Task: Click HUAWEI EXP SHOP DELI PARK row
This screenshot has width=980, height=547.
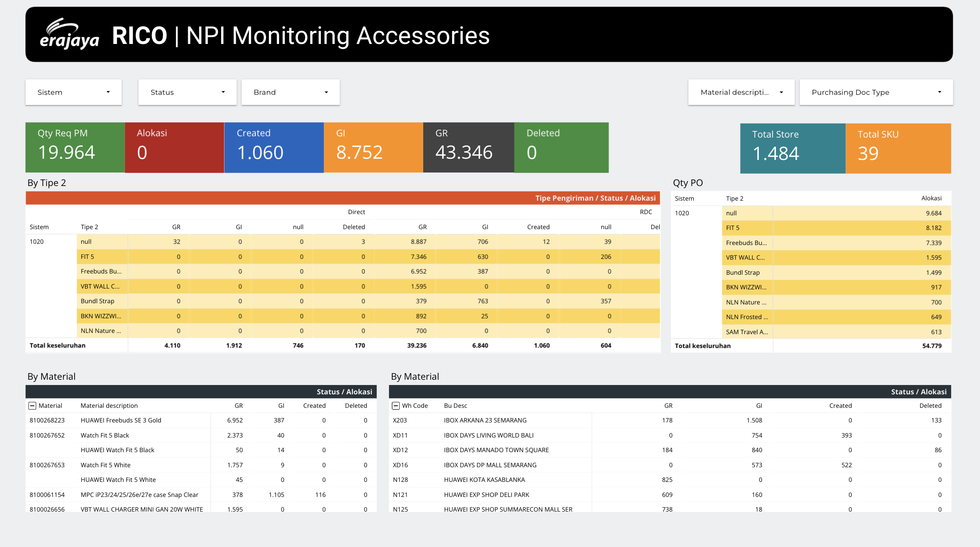Action: (670, 495)
